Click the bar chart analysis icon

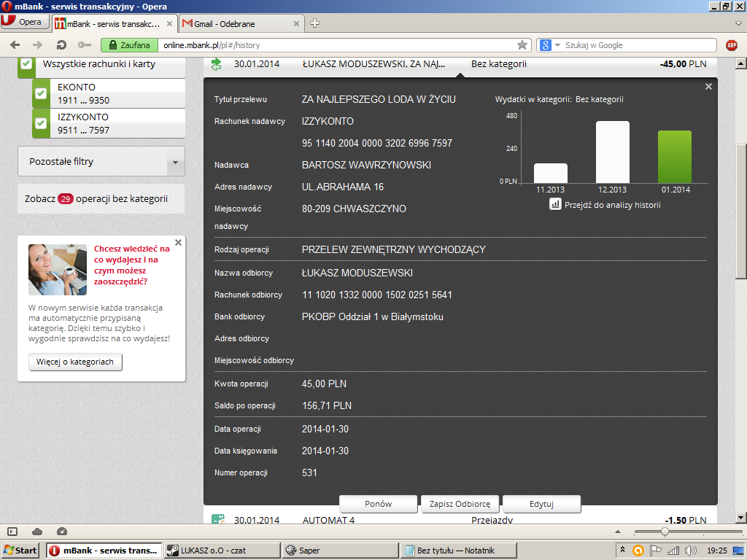coord(555,204)
